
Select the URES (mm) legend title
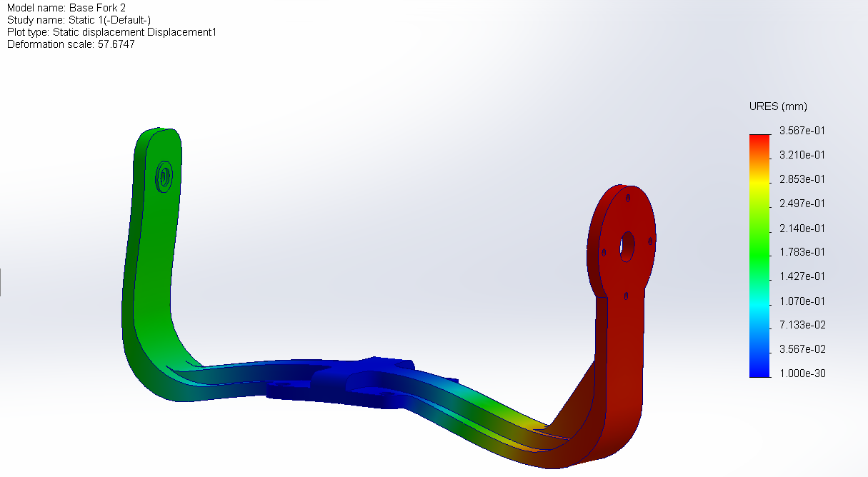(778, 107)
